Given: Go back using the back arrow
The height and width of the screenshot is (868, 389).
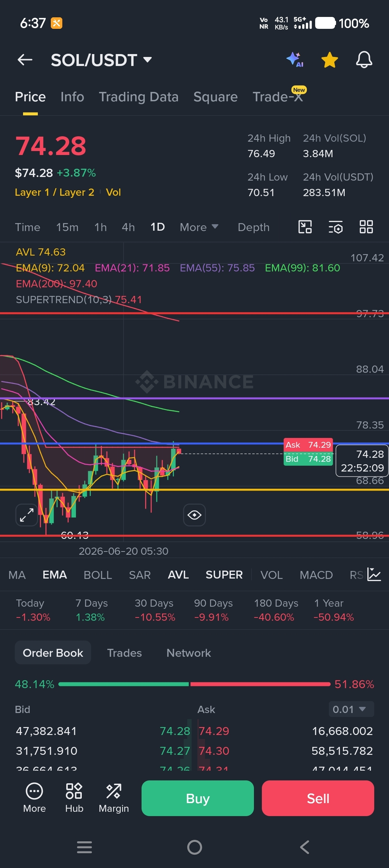Looking at the screenshot, I should pyautogui.click(x=25, y=60).
